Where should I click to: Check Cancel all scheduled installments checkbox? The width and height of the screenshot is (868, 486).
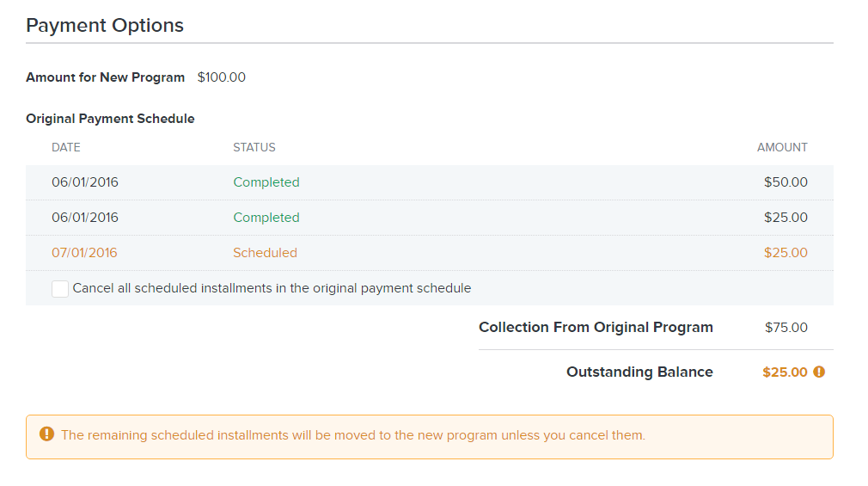click(60, 289)
